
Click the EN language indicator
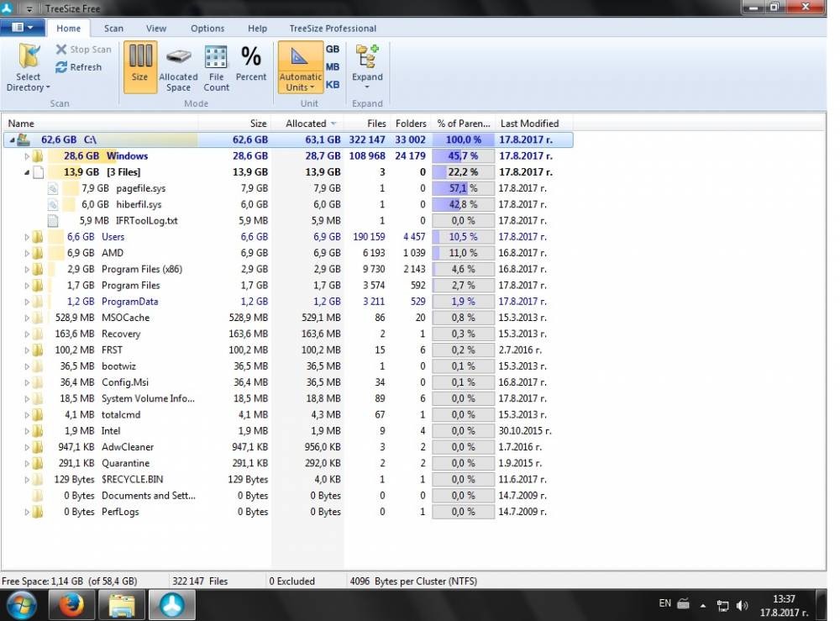pyautogui.click(x=664, y=603)
